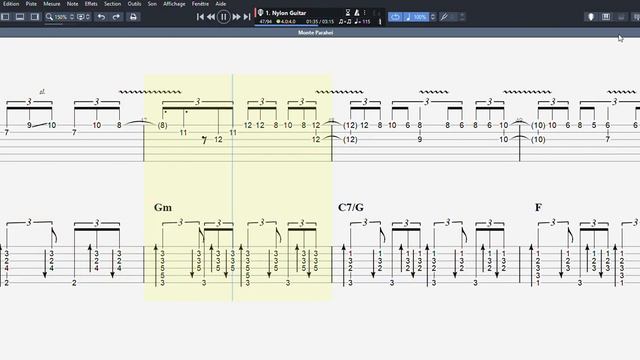The image size is (640, 360).
Task: Click the 150% zoom value field
Action: point(61,17)
